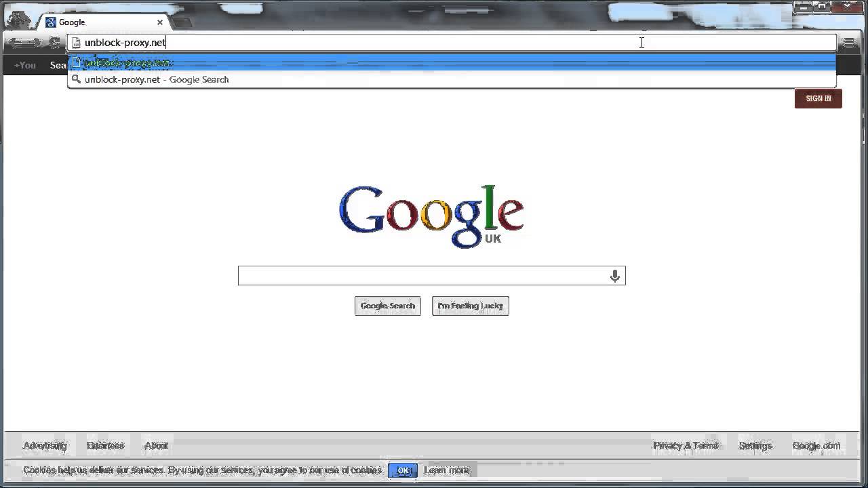Minimize the Chrome window
868x488 pixels.
coord(804,6)
